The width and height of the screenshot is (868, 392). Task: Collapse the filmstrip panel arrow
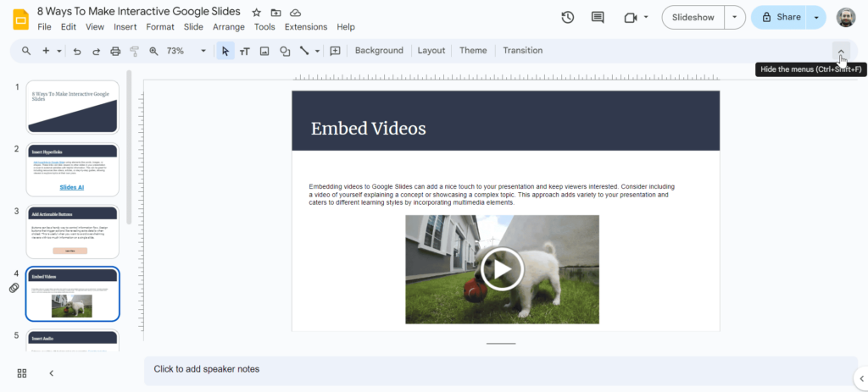[x=51, y=373]
